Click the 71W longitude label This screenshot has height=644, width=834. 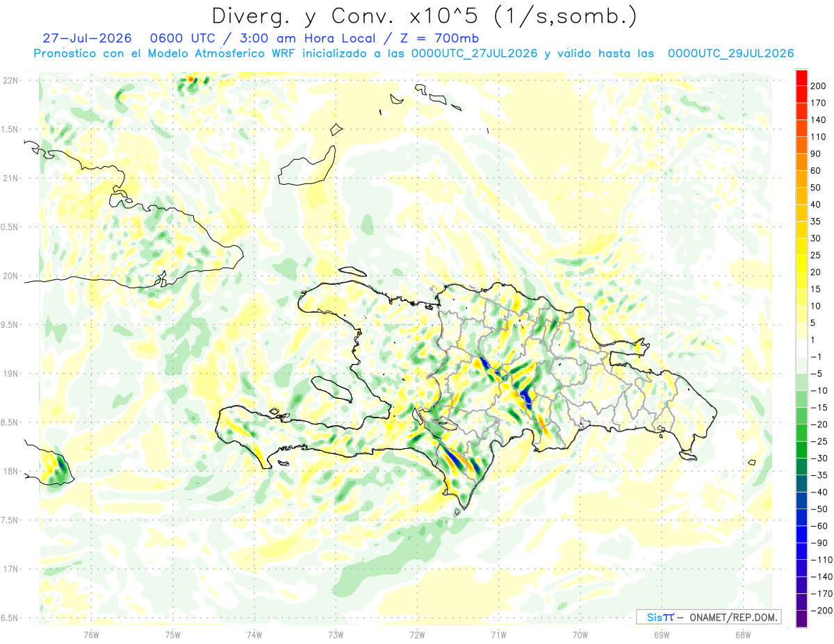pos(498,634)
